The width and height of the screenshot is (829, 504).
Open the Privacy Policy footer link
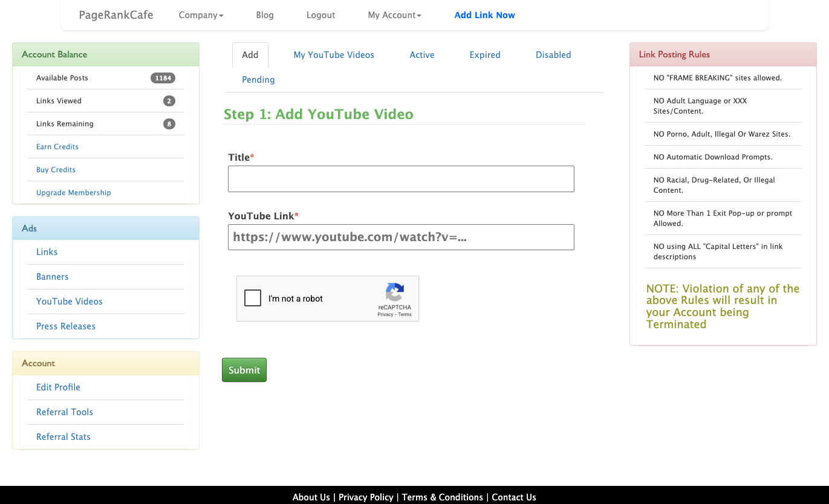[x=366, y=497]
